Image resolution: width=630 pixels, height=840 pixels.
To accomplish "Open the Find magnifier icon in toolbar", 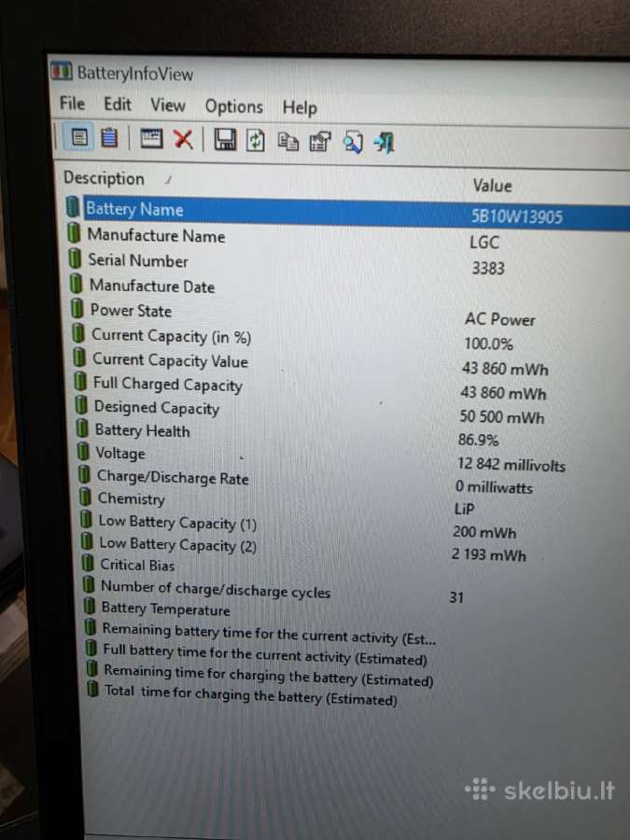I will [x=353, y=143].
